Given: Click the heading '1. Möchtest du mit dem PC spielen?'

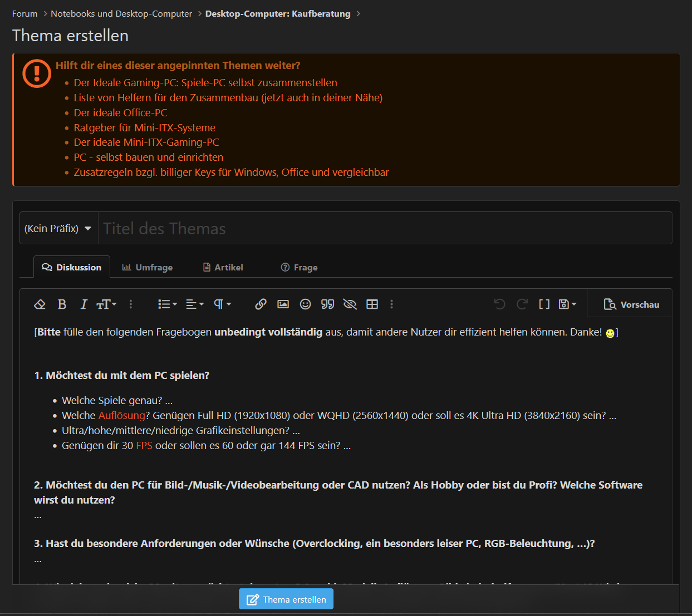Looking at the screenshot, I should [122, 376].
